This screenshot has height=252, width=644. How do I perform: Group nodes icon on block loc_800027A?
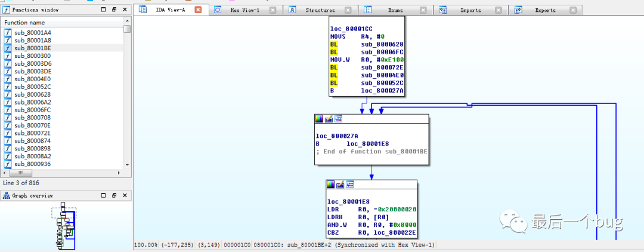coord(339,119)
